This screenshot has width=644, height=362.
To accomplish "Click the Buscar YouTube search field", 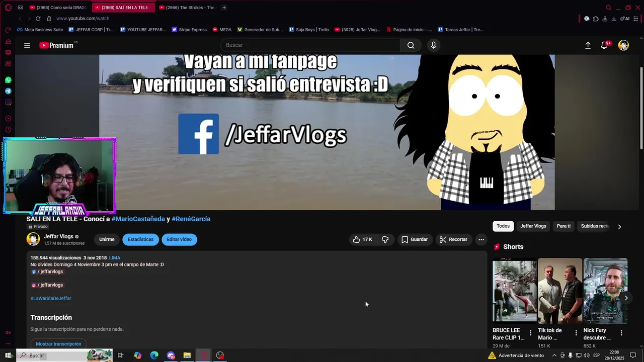I will pos(310,45).
